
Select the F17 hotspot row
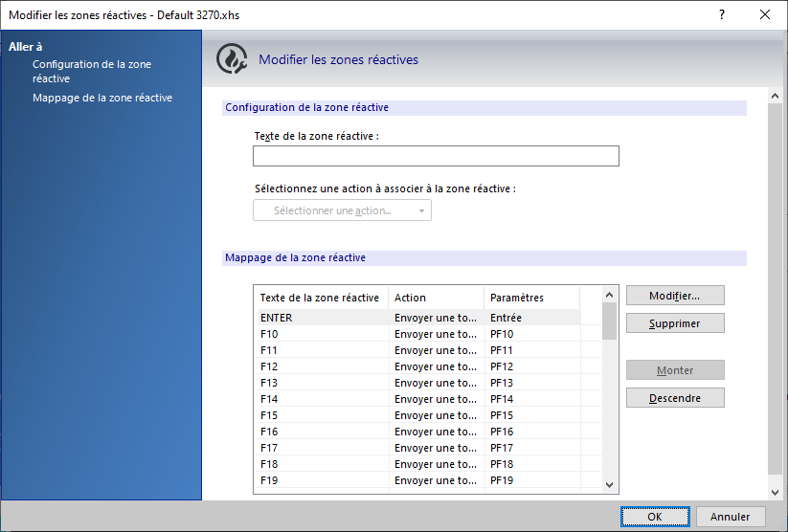[x=419, y=448]
